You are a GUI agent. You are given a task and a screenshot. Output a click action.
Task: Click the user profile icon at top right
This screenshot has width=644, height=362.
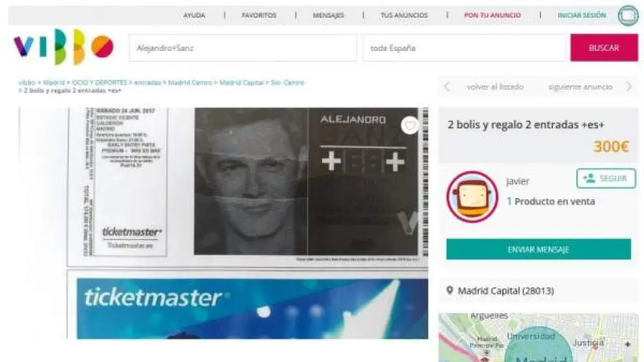point(628,15)
